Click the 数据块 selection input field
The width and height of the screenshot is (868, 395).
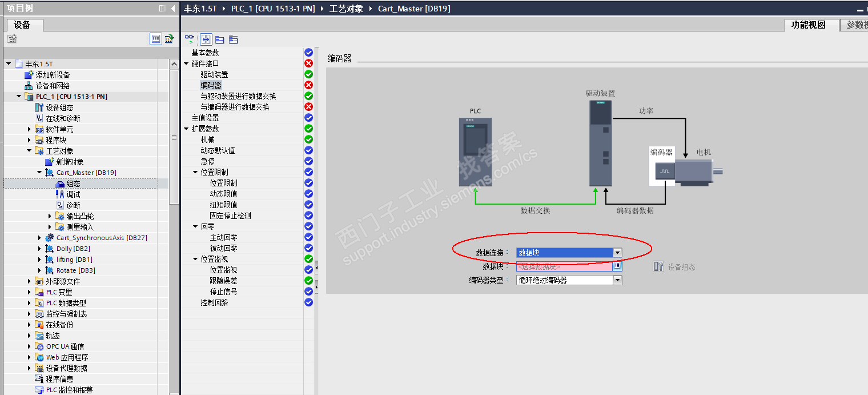(x=564, y=266)
